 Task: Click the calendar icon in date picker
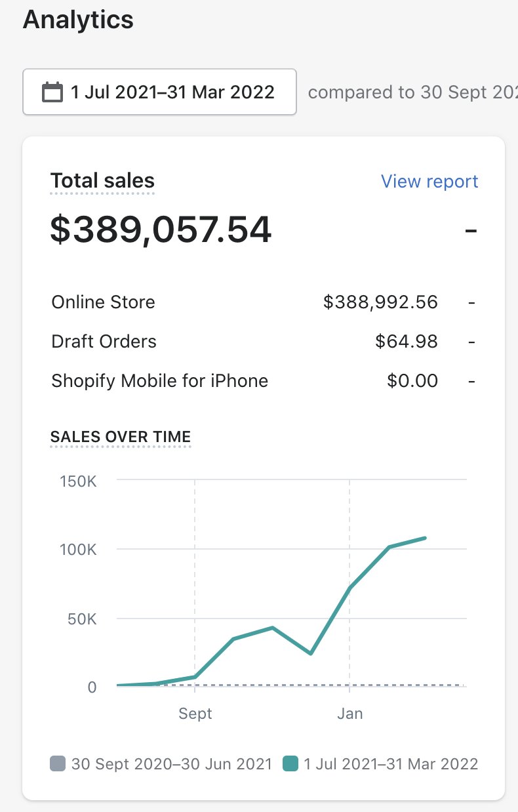(52, 92)
